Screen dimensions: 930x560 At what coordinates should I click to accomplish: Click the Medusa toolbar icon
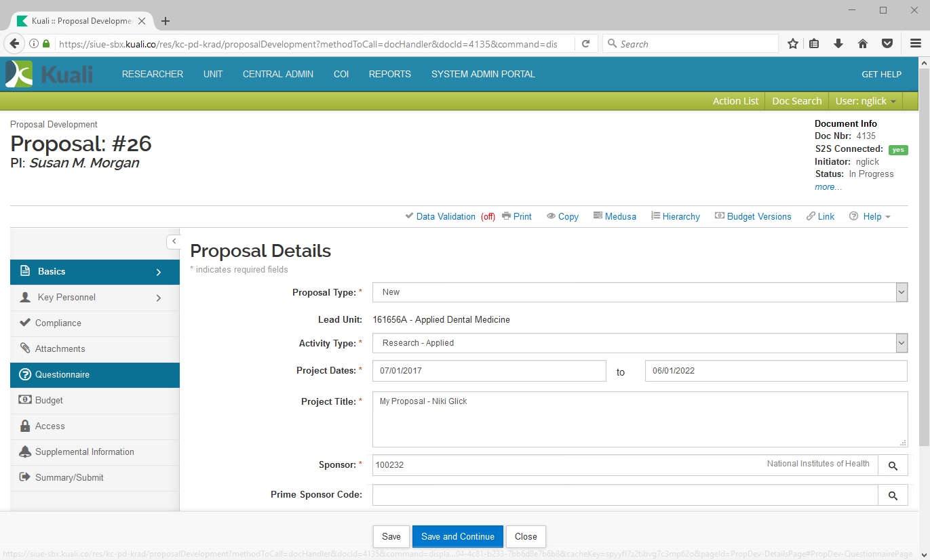[x=615, y=216]
